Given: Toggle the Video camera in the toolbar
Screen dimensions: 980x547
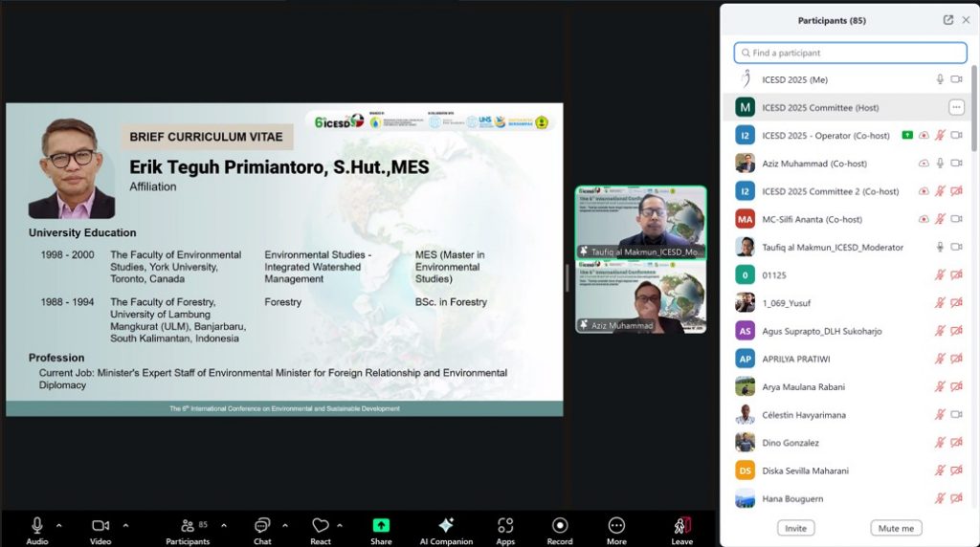Looking at the screenshot, I should (x=100, y=525).
